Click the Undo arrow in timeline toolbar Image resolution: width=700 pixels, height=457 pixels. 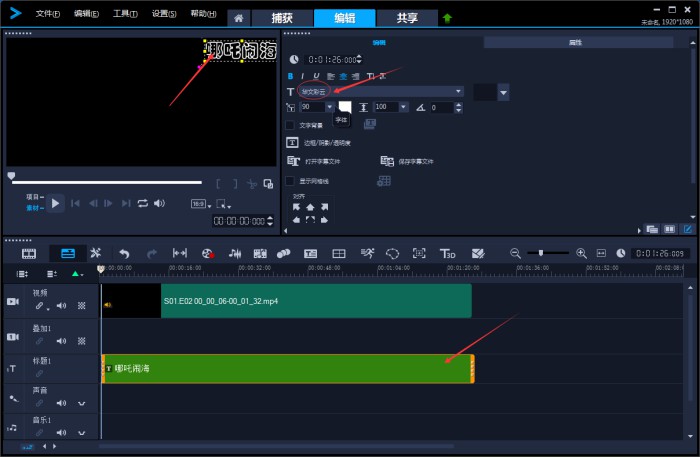(124, 254)
